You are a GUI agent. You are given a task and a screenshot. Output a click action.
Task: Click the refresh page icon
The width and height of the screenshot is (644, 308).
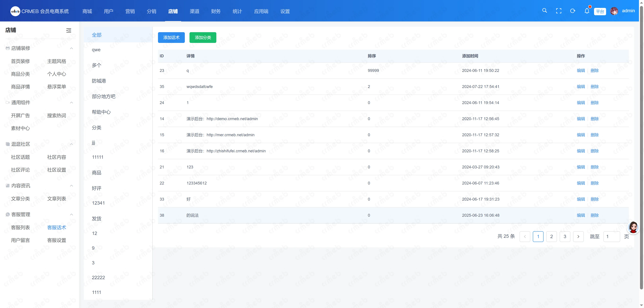573,11
